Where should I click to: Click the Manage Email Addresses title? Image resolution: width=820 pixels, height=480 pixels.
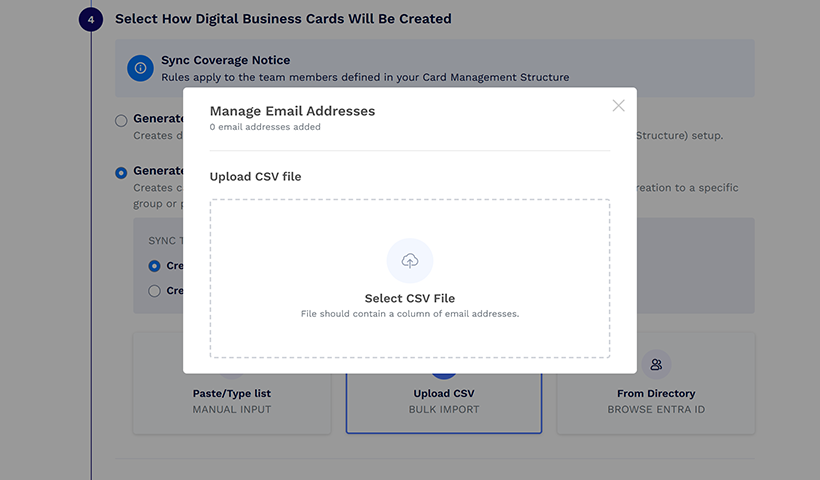tap(292, 111)
